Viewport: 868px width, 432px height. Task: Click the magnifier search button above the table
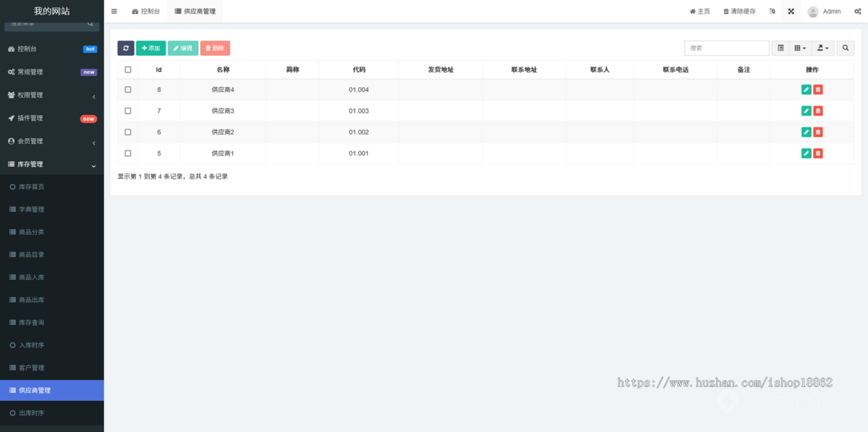846,47
